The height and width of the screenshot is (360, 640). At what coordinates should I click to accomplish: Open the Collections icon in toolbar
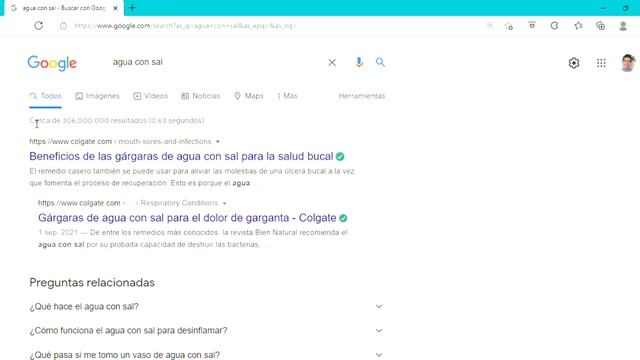(600, 26)
